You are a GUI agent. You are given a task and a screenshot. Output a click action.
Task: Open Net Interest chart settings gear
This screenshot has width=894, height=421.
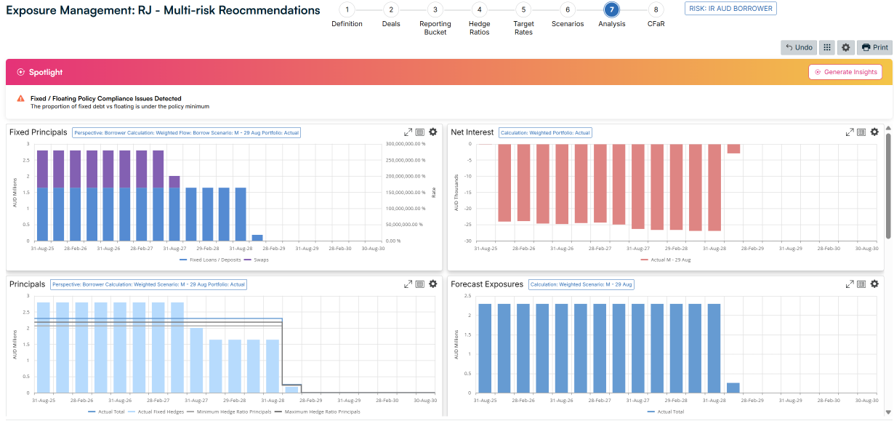pyautogui.click(x=874, y=132)
